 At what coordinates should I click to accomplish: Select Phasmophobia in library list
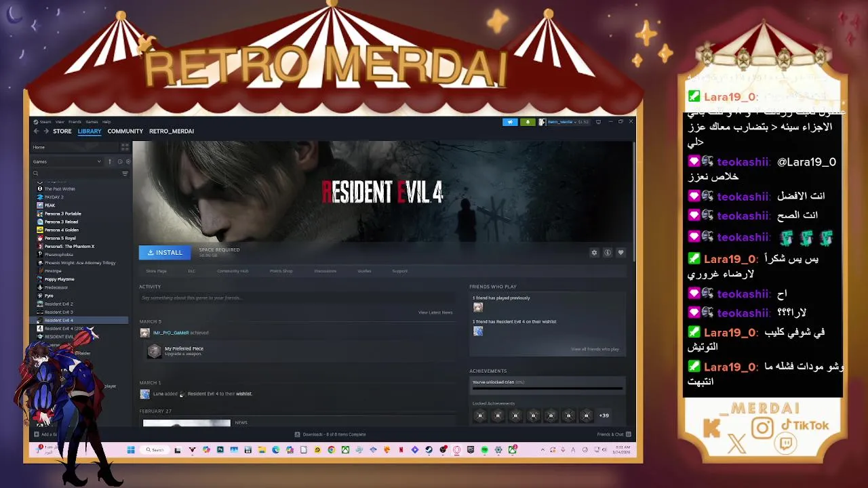tap(58, 255)
